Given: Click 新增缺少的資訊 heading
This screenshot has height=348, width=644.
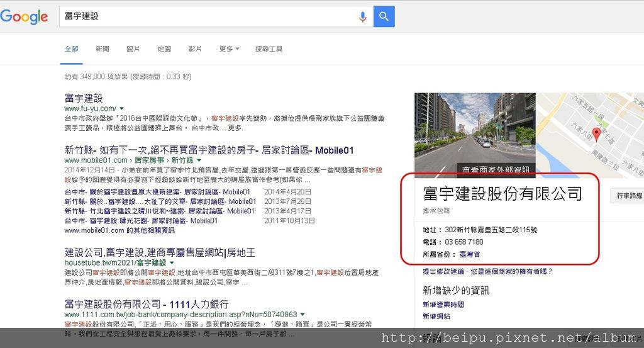Looking at the screenshot, I should (x=456, y=291).
